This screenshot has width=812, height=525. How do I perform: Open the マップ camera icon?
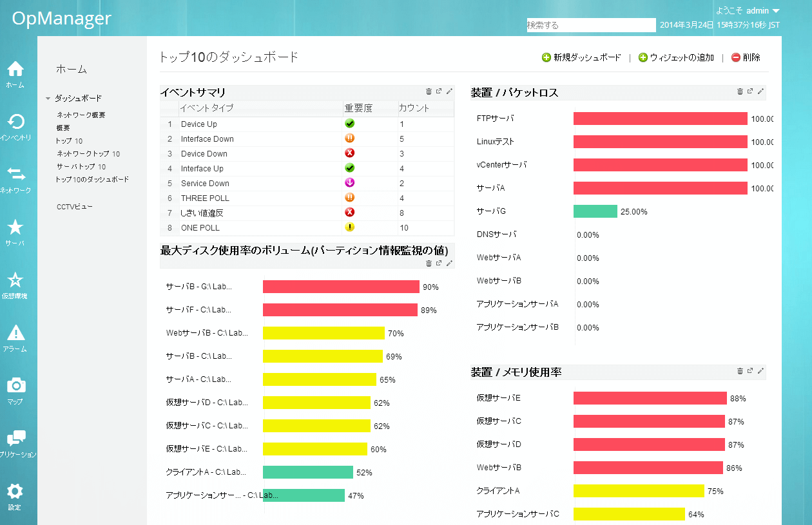[15, 385]
